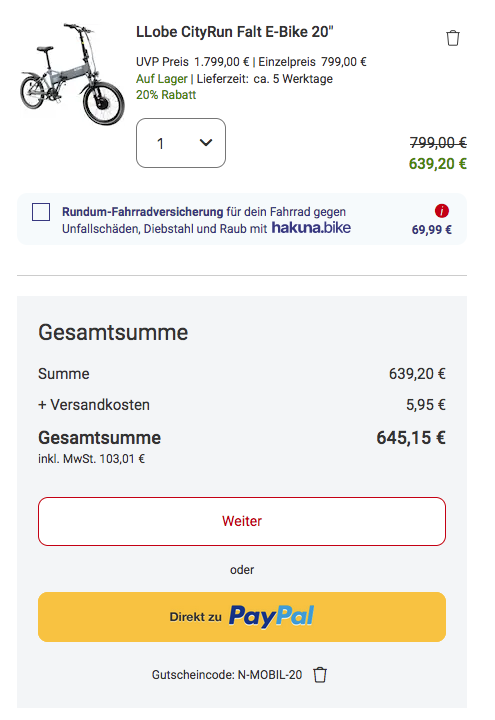
Task: Delete the N-MOBIL-20 voucher code
Action: coord(320,675)
